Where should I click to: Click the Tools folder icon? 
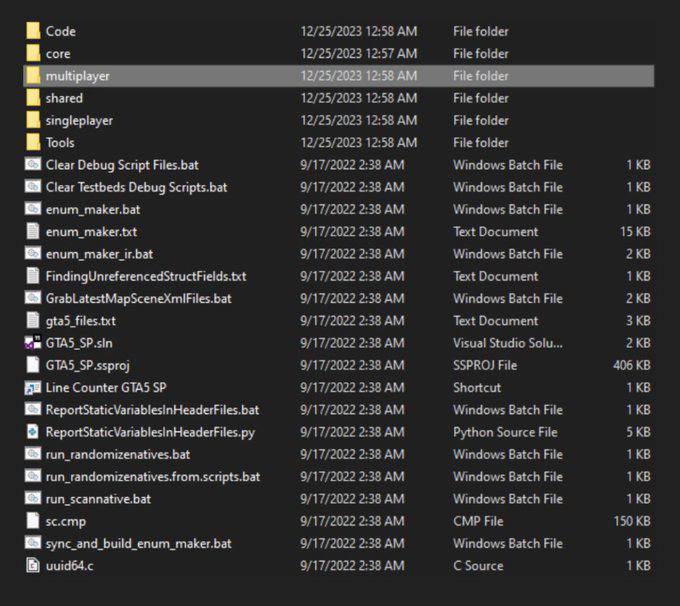33,143
